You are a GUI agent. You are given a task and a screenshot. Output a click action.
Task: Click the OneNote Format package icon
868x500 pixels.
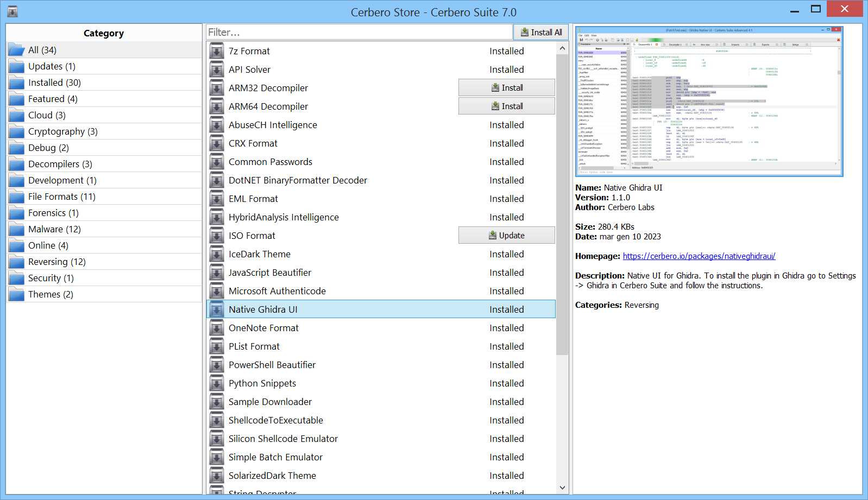pos(217,328)
